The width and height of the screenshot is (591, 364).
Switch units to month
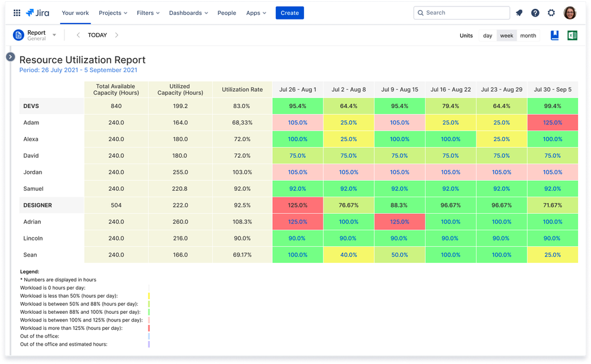[x=528, y=35]
